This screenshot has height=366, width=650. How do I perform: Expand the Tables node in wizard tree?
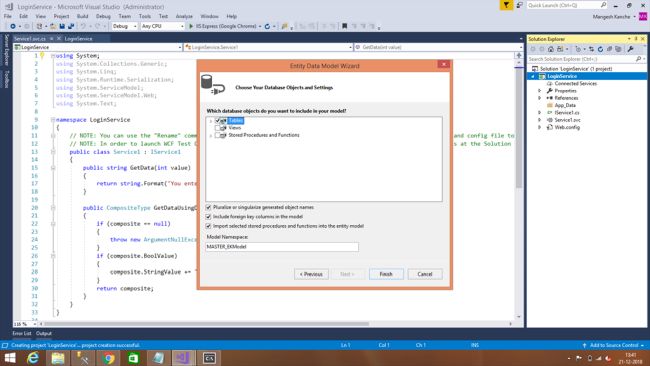(211, 121)
